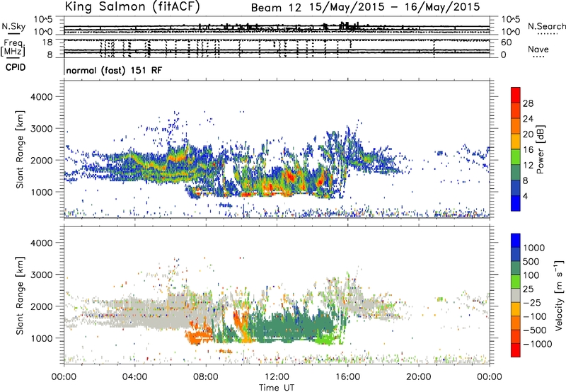
Task: Click the Beam 12 label
Action: pos(276,7)
